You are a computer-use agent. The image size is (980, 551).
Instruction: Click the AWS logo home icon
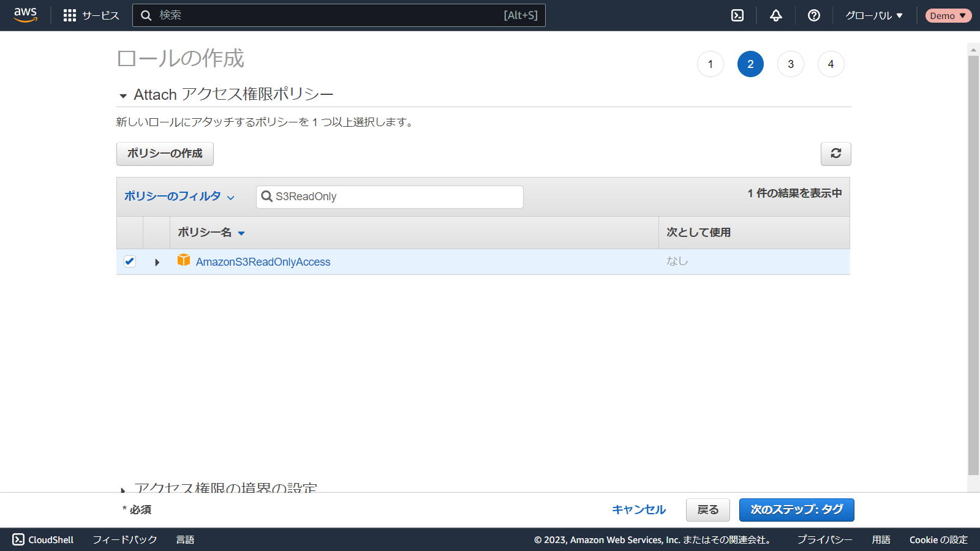coord(26,15)
